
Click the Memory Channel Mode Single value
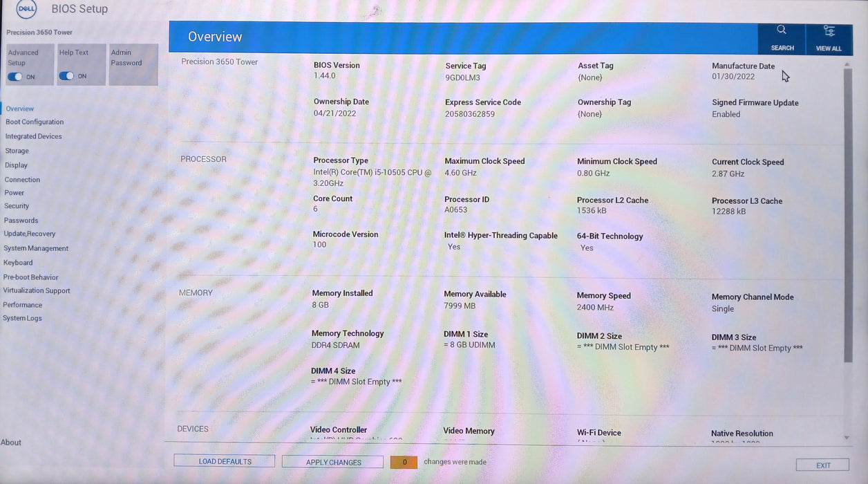(723, 309)
